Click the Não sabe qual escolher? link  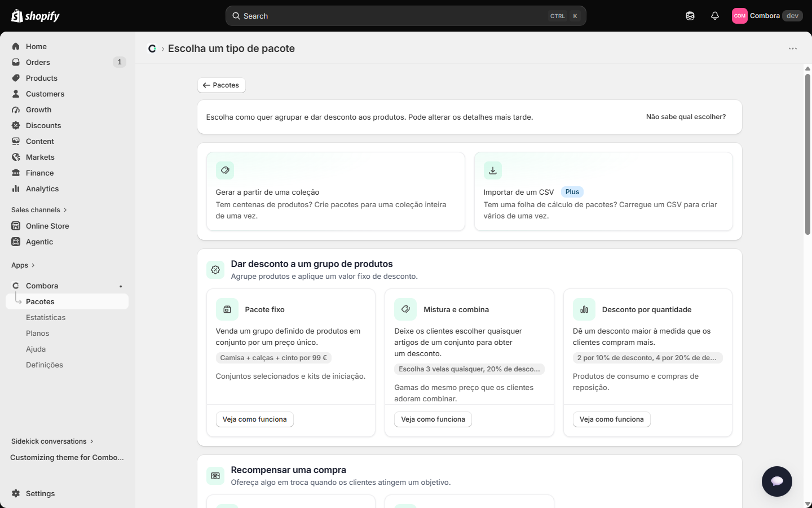pyautogui.click(x=686, y=117)
